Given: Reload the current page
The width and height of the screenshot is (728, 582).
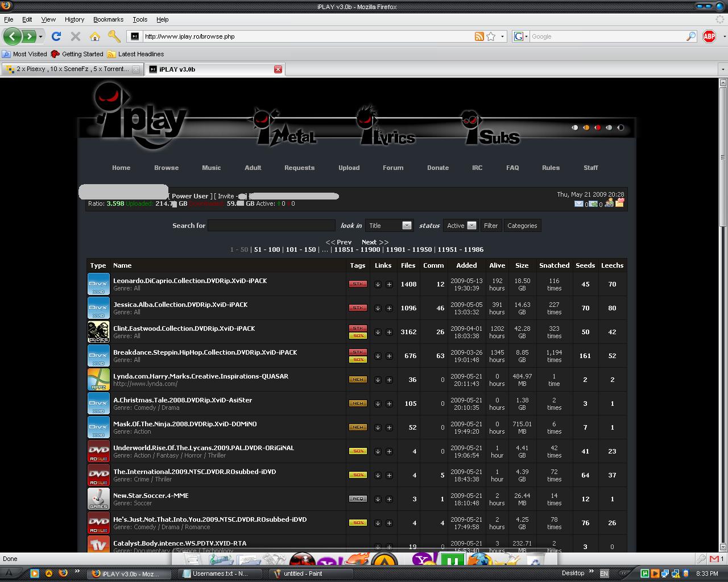Looking at the screenshot, I should 56,36.
